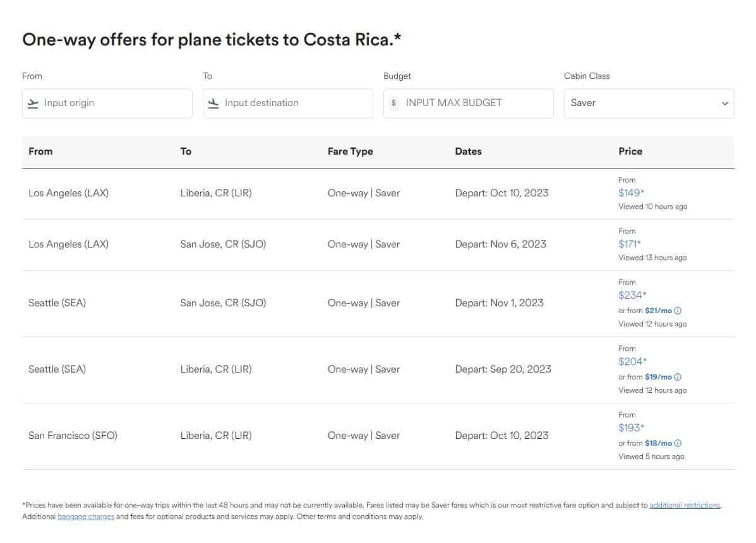Type in the Input origin field
Screen dimensions: 756x543
pyautogui.click(x=114, y=103)
